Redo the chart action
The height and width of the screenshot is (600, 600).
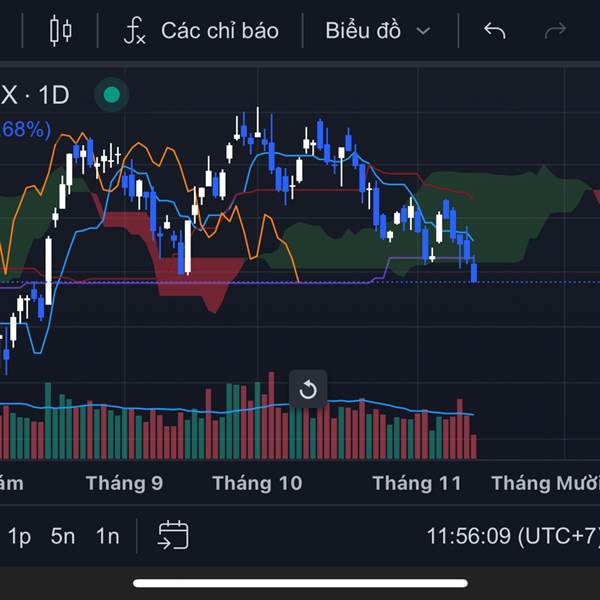(x=555, y=31)
